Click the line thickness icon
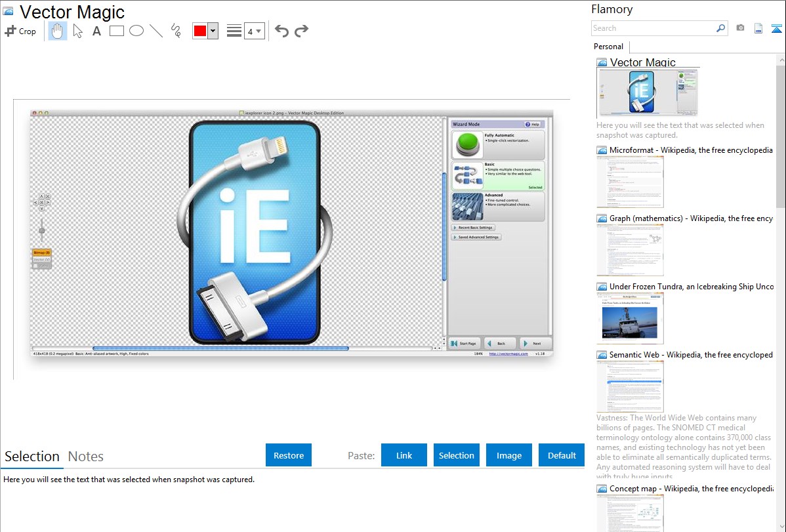This screenshot has width=786, height=532. click(234, 31)
